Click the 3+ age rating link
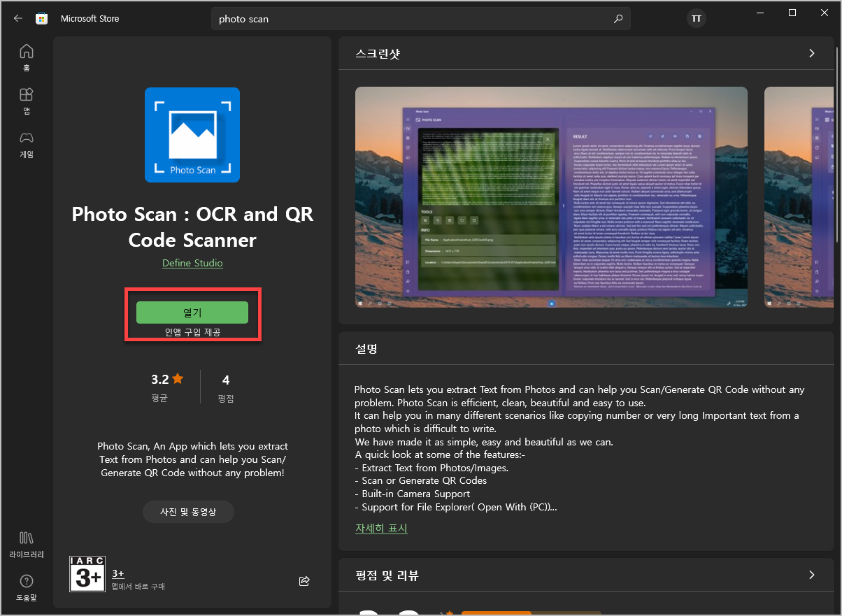 [x=117, y=574]
